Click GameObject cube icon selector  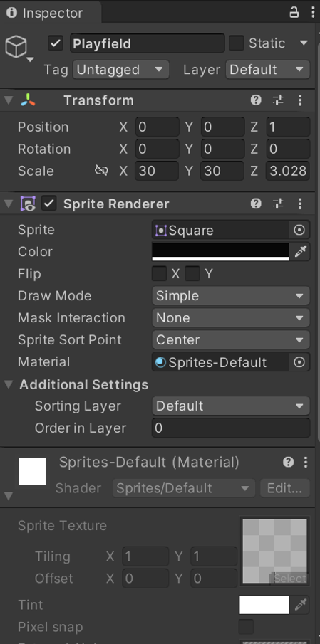[19, 48]
